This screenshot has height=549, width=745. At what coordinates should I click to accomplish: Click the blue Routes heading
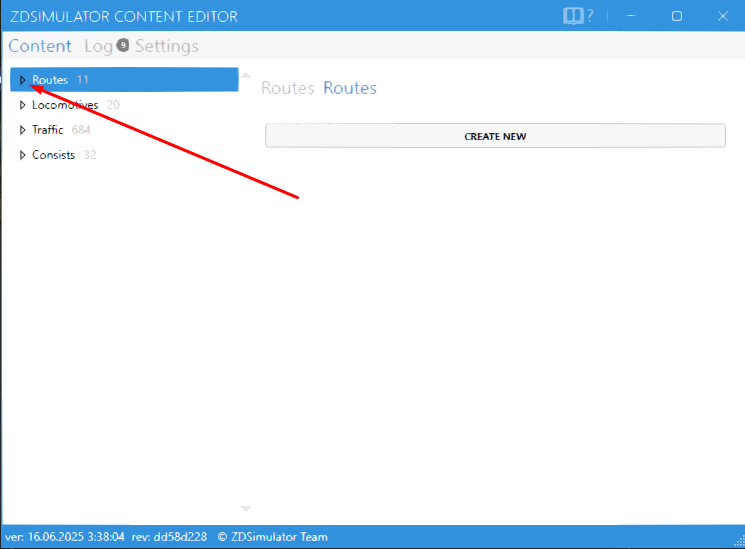coord(350,88)
